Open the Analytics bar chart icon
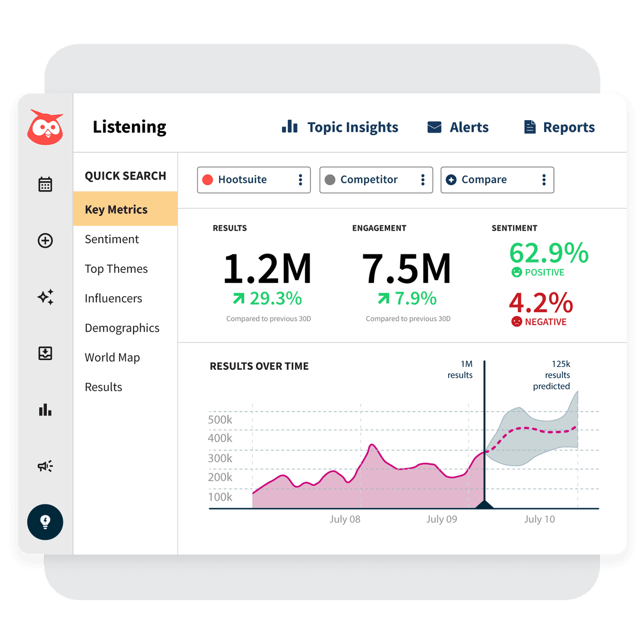The height and width of the screenshot is (644, 644). click(x=45, y=410)
